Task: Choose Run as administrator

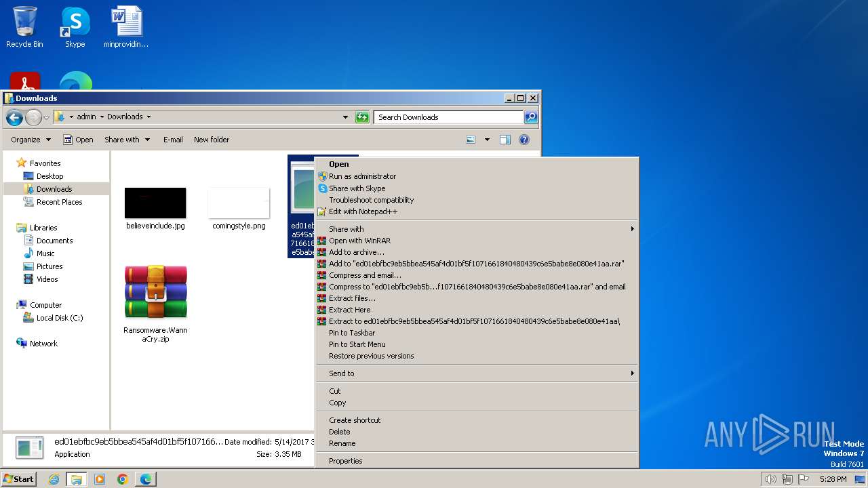Action: [x=477, y=176]
